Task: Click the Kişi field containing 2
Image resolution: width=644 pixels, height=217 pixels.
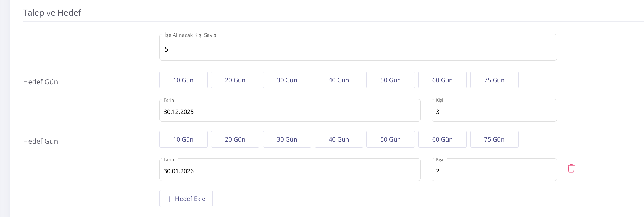Action: [494, 171]
